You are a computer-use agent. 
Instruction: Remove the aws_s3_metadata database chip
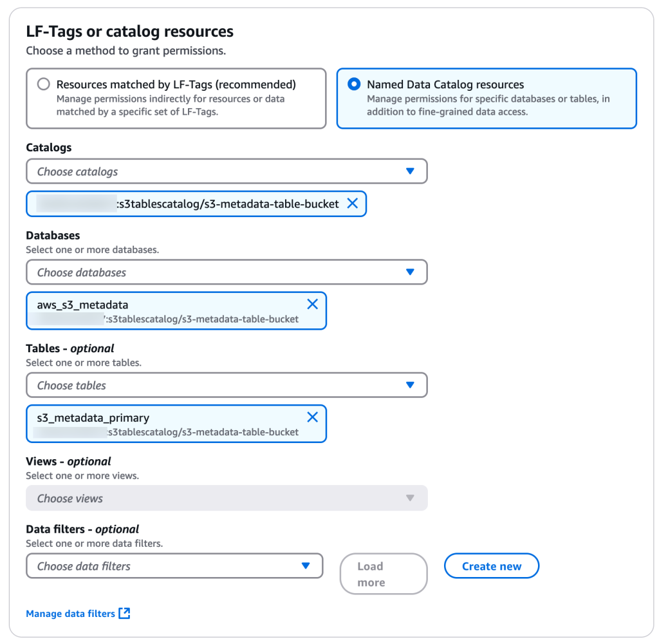312,304
